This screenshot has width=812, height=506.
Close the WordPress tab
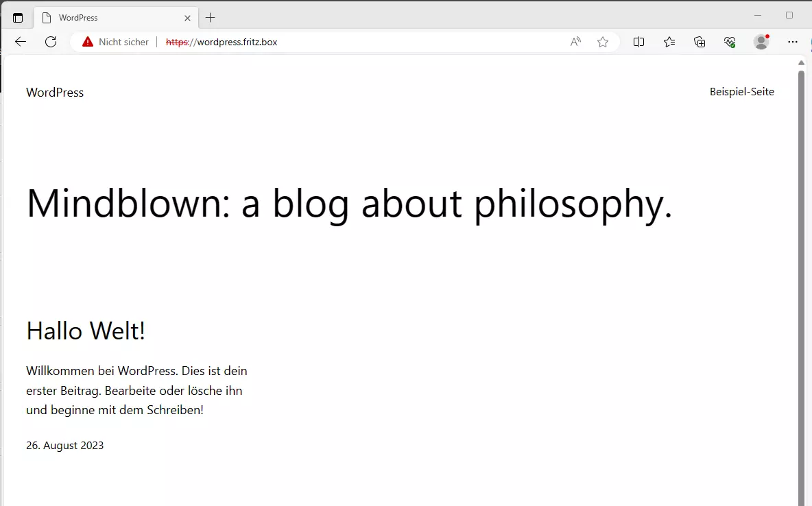pos(187,18)
